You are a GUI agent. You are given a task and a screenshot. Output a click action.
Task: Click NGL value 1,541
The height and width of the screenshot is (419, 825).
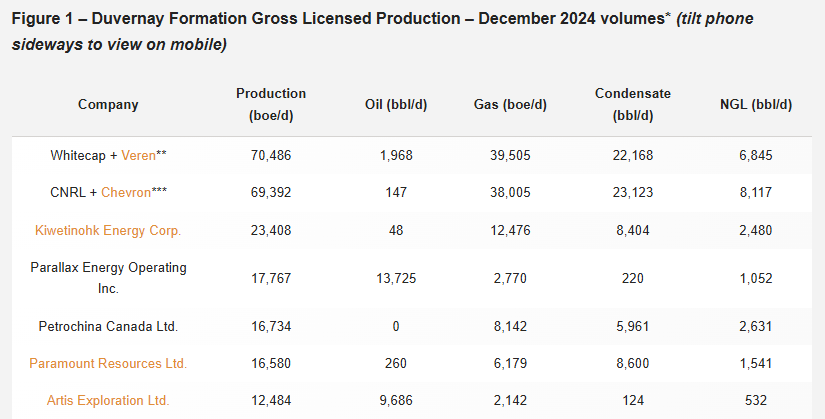(x=756, y=363)
